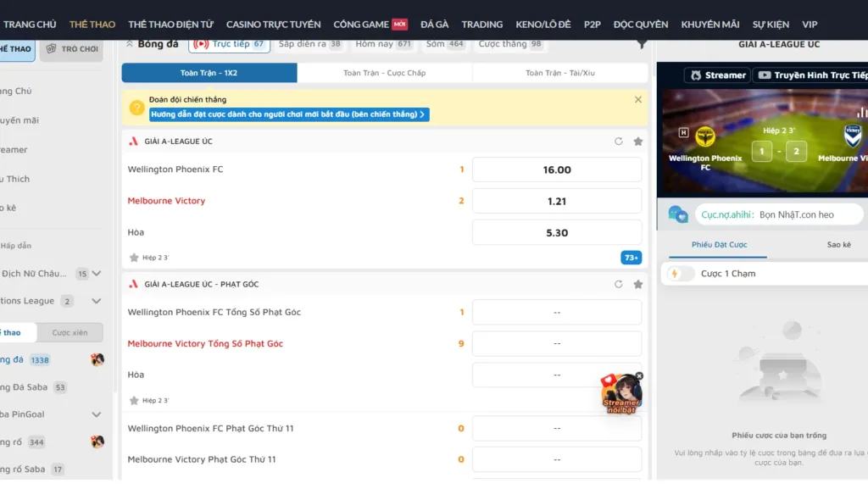Open the Streamer nổi bật avatar

pos(620,394)
